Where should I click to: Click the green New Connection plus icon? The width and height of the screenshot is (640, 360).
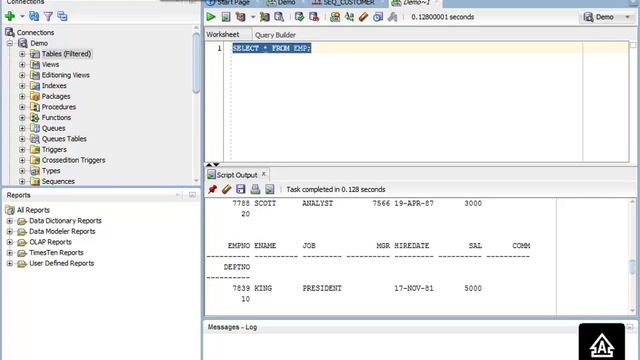pyautogui.click(x=10, y=16)
